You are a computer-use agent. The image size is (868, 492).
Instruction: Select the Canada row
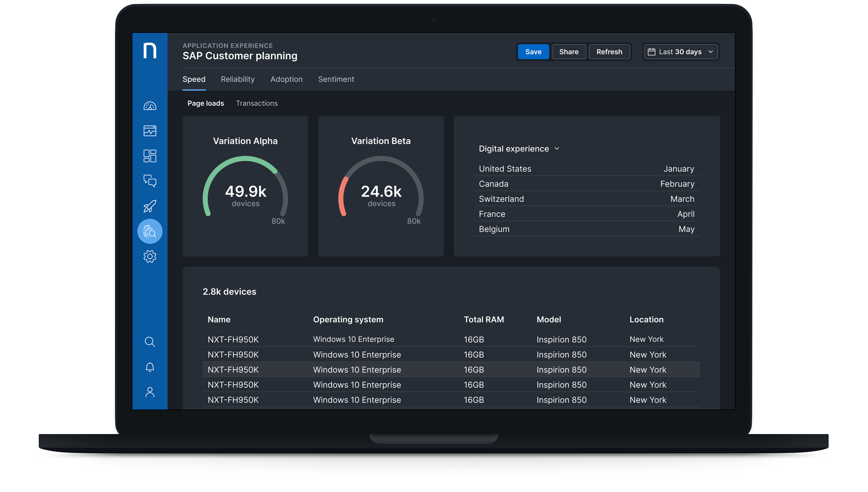587,184
